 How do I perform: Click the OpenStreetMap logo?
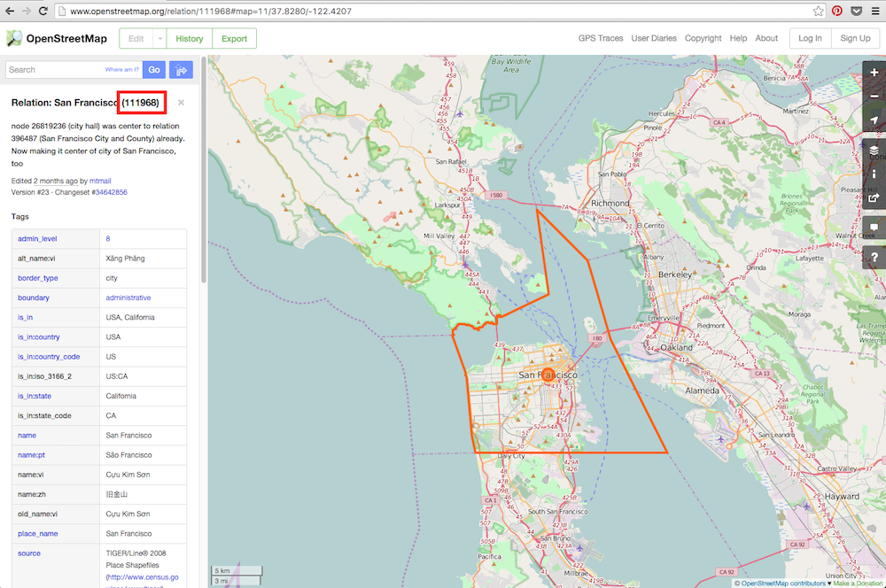point(57,38)
